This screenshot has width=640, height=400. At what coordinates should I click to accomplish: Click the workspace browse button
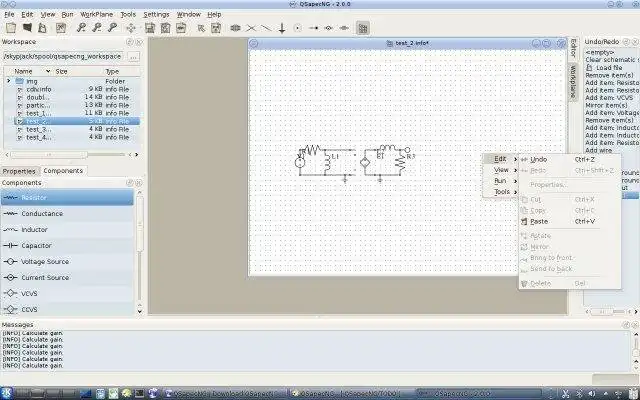tap(133, 56)
